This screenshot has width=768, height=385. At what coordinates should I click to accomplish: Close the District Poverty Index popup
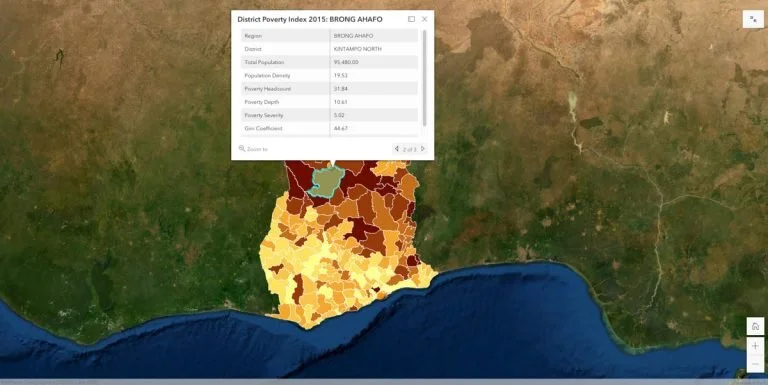[424, 19]
